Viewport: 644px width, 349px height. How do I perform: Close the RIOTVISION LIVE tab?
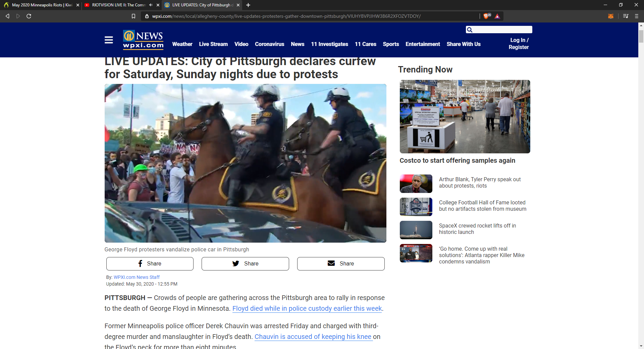158,5
